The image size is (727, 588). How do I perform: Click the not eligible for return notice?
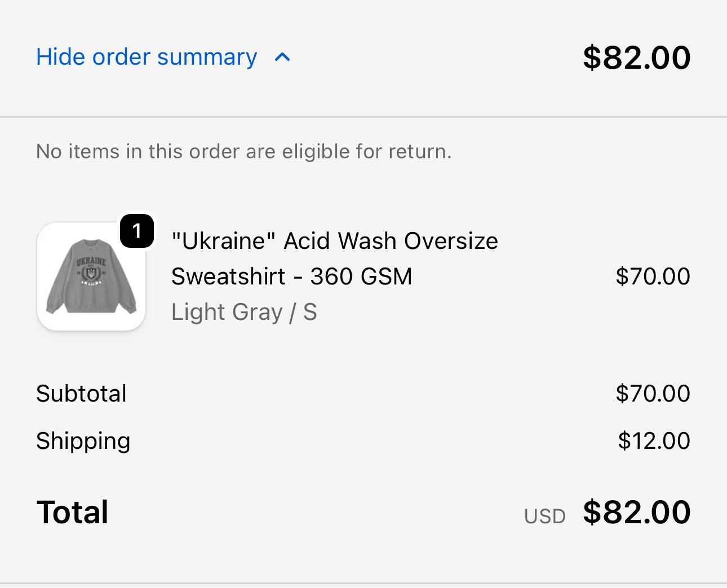pyautogui.click(x=243, y=151)
